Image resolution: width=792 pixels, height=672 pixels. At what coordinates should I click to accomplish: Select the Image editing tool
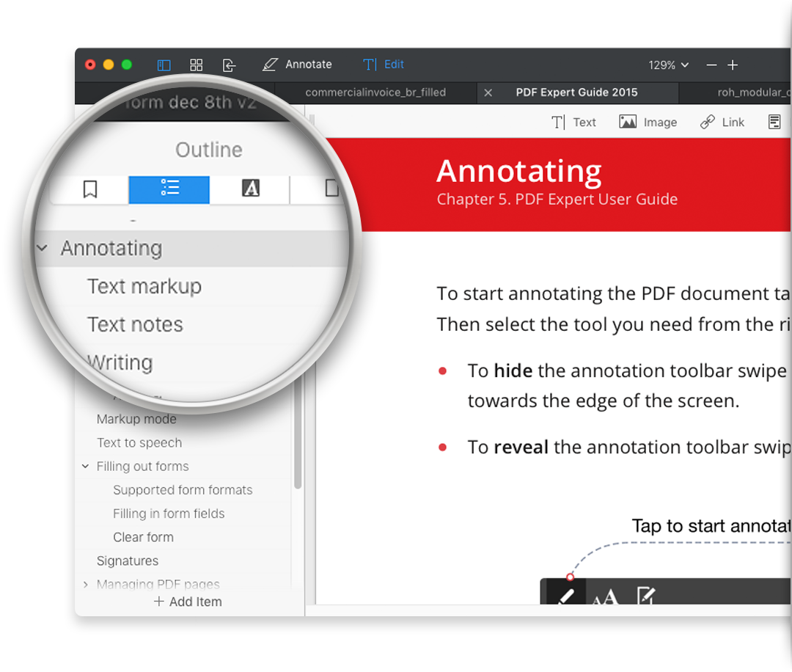pos(648,123)
